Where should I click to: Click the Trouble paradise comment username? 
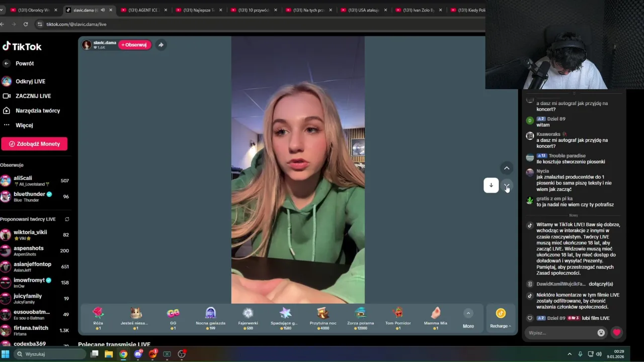pos(567,156)
